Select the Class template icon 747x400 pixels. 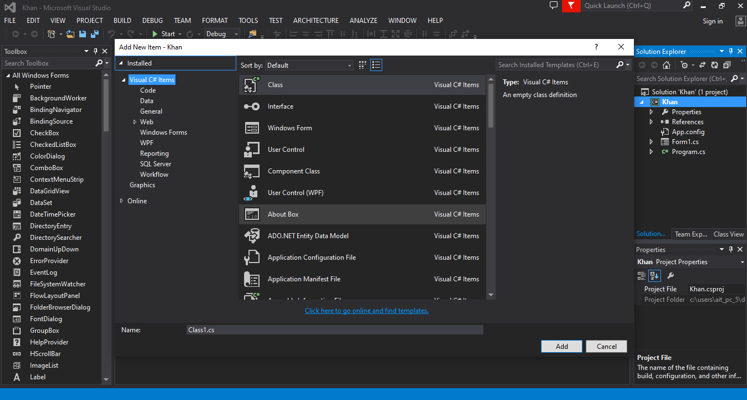252,85
